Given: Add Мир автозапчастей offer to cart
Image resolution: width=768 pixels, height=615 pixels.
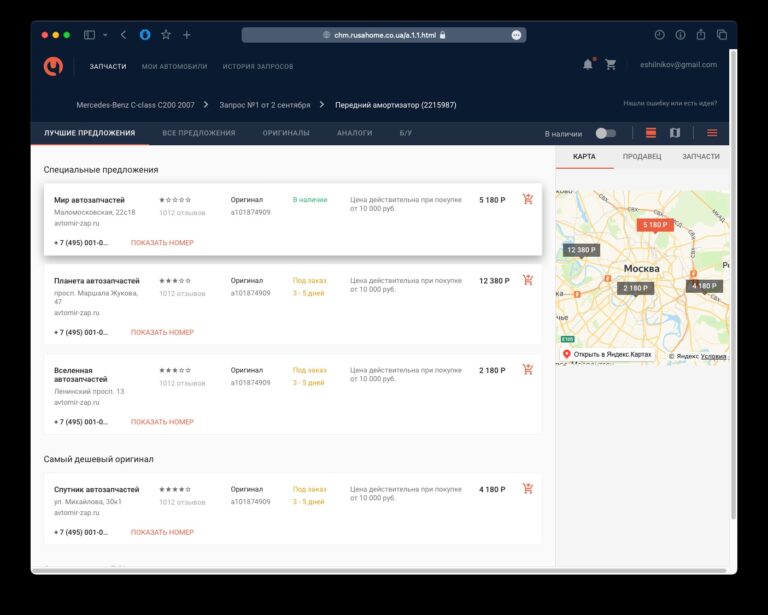Looking at the screenshot, I should pyautogui.click(x=528, y=199).
